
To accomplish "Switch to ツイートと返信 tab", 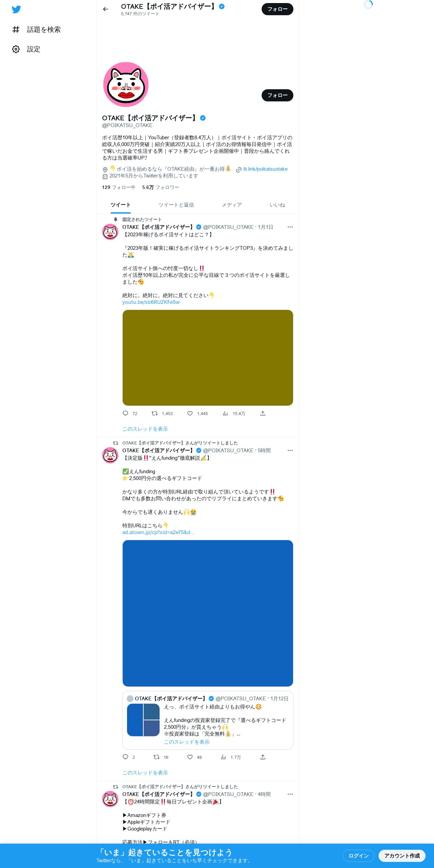I will 176,205.
